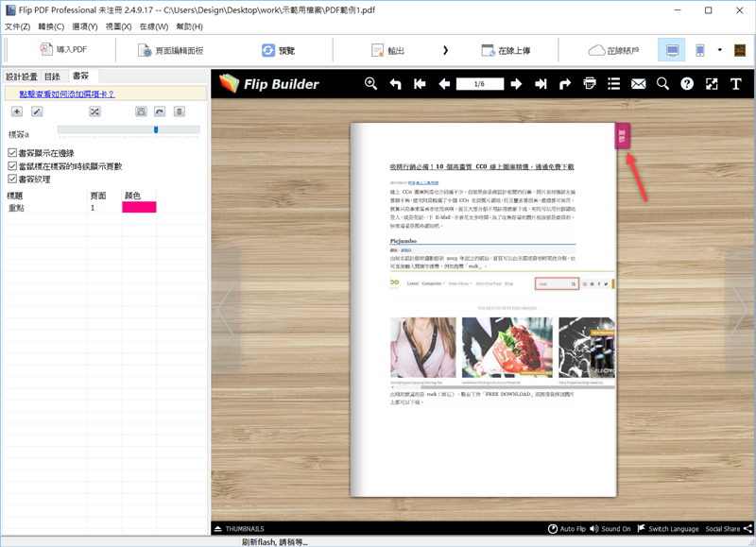The image size is (756, 547).
Task: Open the 轉換(C) menu
Action: tap(51, 26)
